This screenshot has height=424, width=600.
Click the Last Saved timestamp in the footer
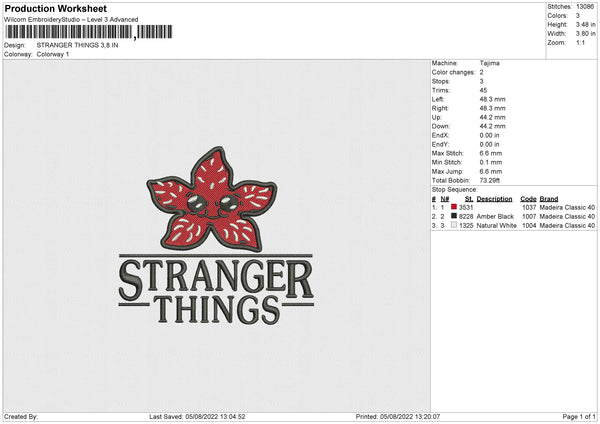point(197,417)
